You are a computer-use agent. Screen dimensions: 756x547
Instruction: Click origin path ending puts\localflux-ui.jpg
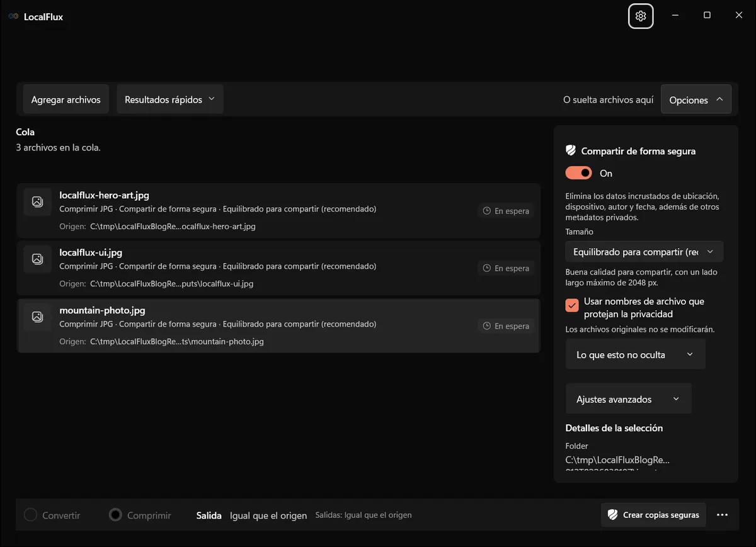point(171,283)
